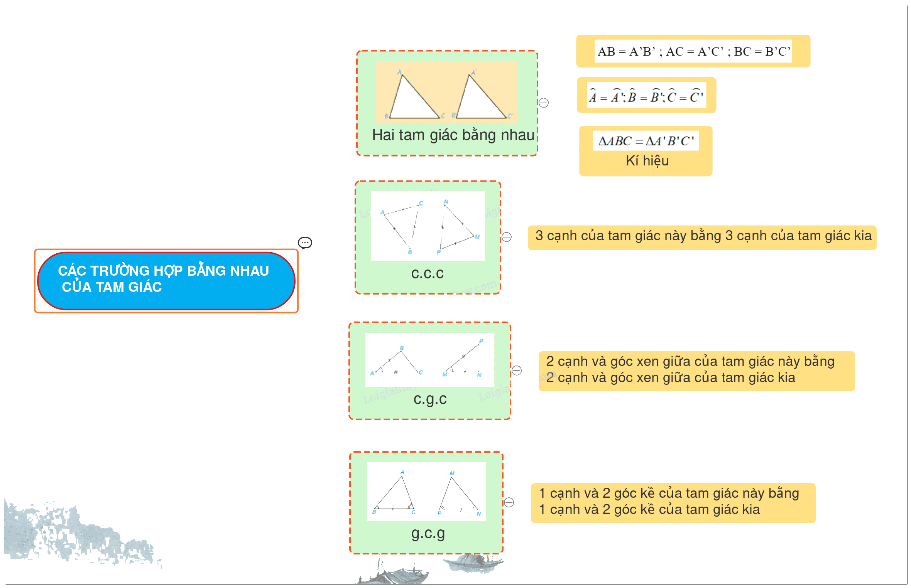The width and height of the screenshot is (911, 588).
Task: Click the c.c.c triangles illustration
Action: coord(428,226)
